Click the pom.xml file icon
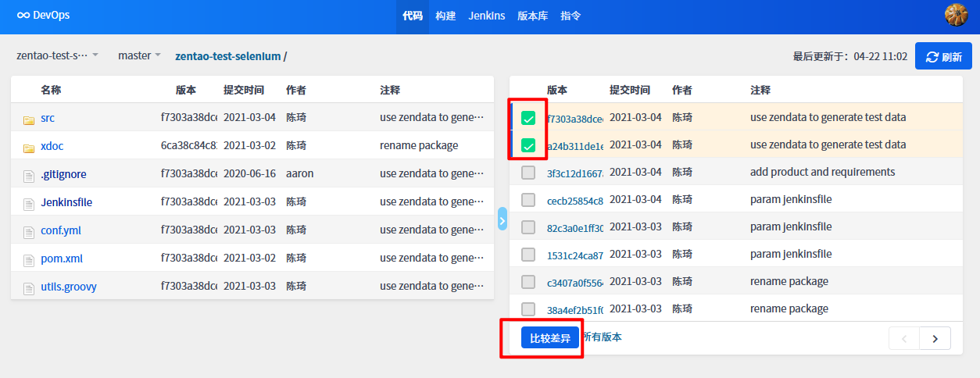Image resolution: width=980 pixels, height=378 pixels. 29,260
